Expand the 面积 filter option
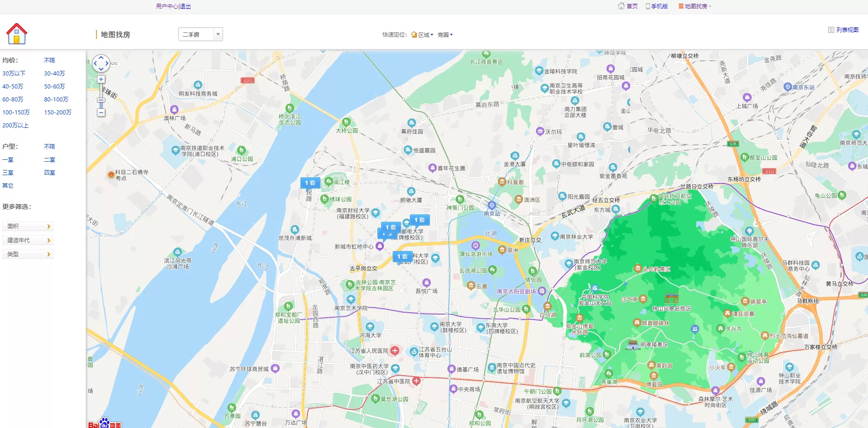This screenshot has height=428, width=868. (28, 227)
